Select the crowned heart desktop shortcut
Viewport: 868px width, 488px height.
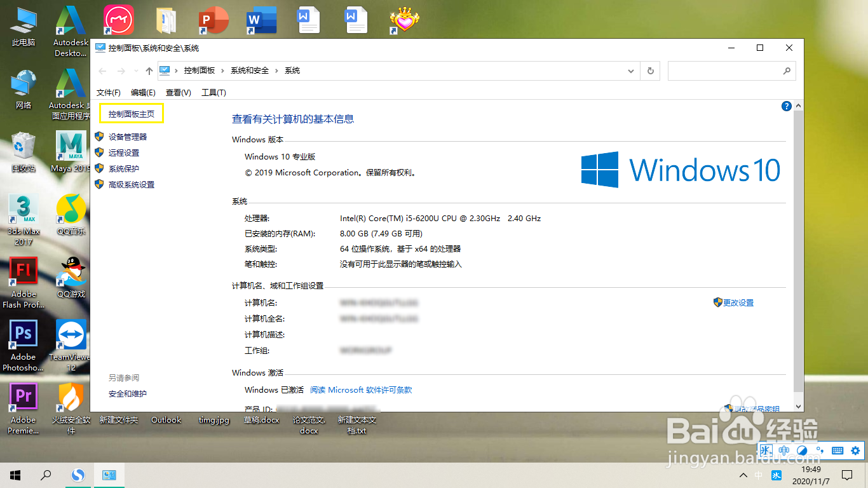[x=404, y=20]
